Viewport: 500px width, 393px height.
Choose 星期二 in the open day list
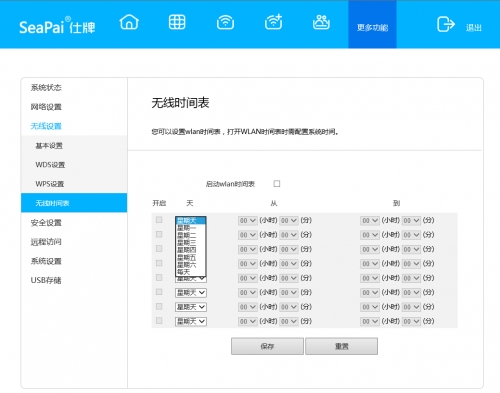pos(191,235)
